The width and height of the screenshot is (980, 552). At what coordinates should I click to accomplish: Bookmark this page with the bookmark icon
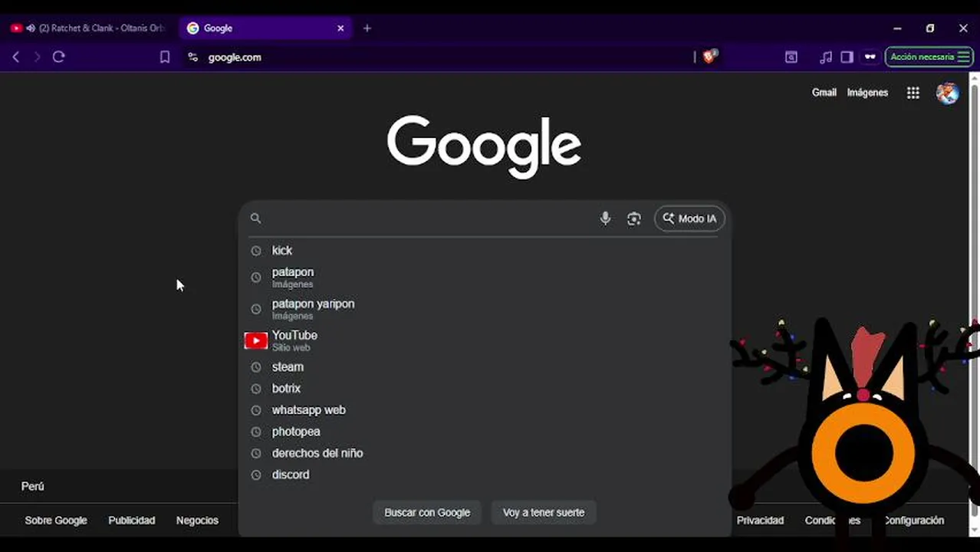pos(164,57)
